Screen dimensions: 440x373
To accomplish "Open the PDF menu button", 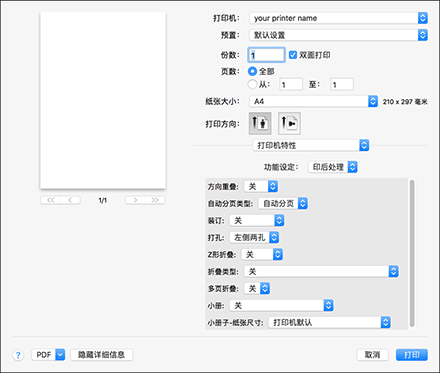I will [x=48, y=355].
